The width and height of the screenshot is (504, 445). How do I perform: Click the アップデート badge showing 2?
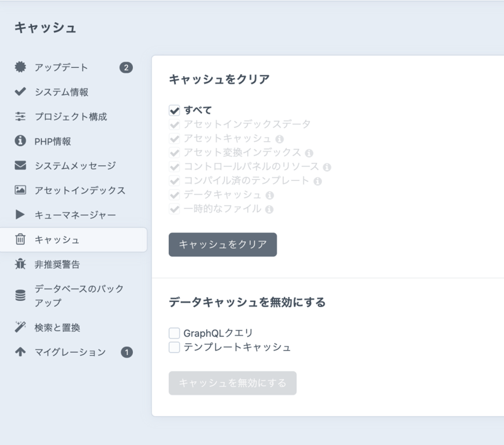click(126, 67)
